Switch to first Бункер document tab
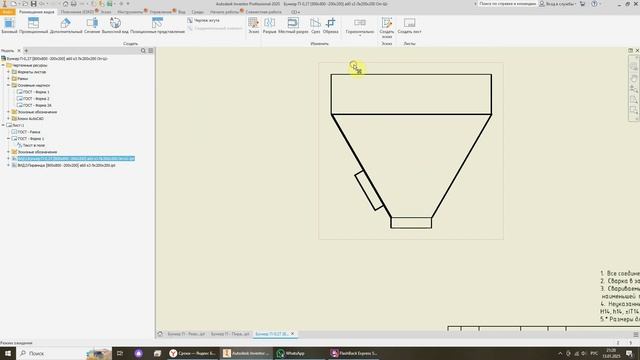 186,334
